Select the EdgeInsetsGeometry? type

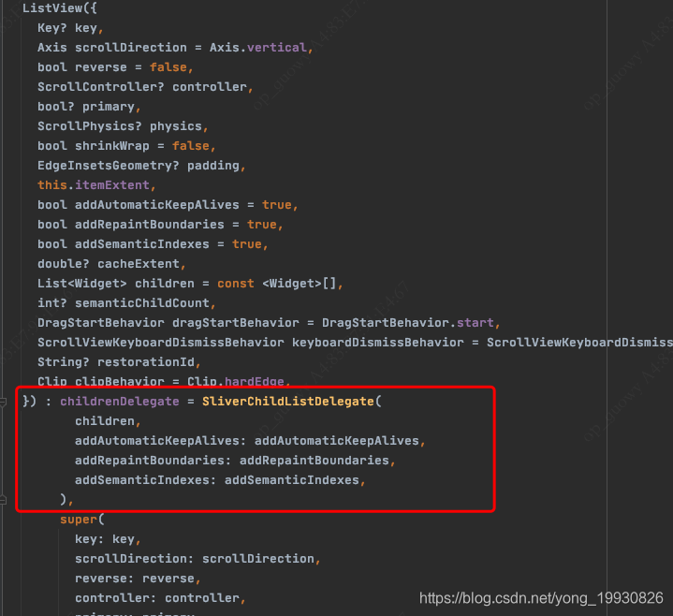coord(109,166)
